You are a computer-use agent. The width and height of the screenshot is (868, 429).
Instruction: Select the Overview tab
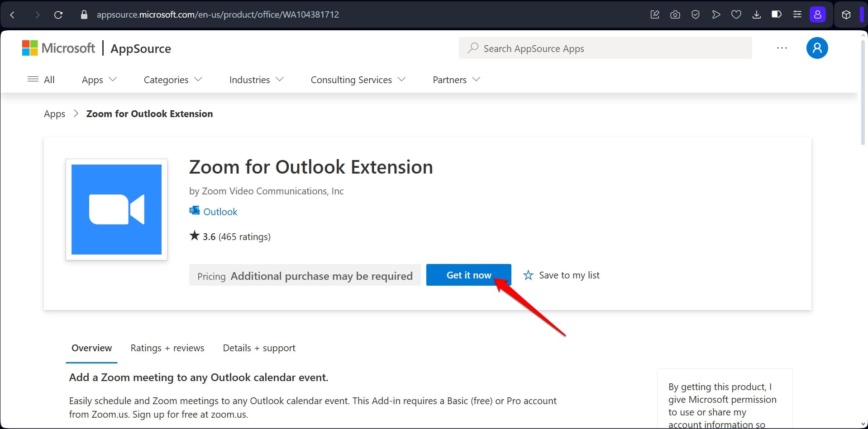pos(91,348)
